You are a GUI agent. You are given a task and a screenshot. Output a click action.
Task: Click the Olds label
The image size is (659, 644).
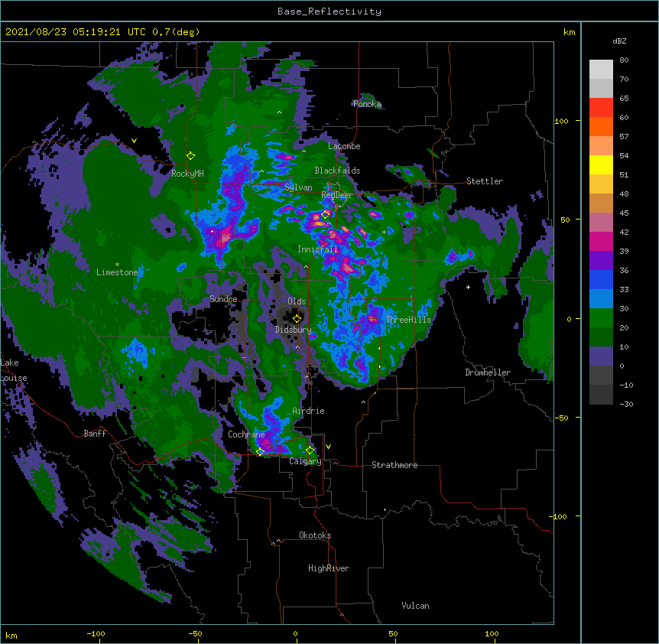[297, 301]
